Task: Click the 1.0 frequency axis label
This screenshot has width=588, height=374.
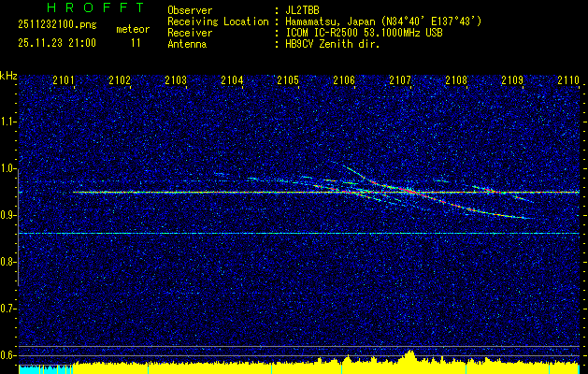Action: tap(8, 168)
